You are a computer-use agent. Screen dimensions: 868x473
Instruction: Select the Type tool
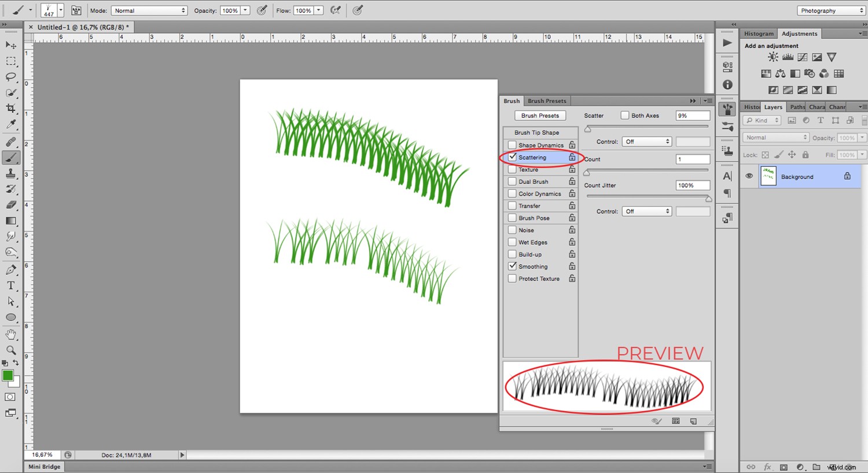point(10,285)
